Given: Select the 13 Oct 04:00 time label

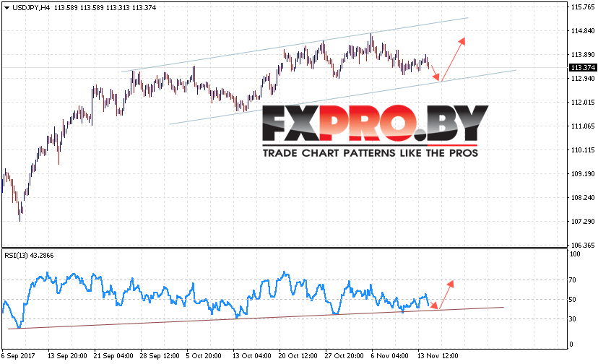Looking at the screenshot, I should coord(252,356).
